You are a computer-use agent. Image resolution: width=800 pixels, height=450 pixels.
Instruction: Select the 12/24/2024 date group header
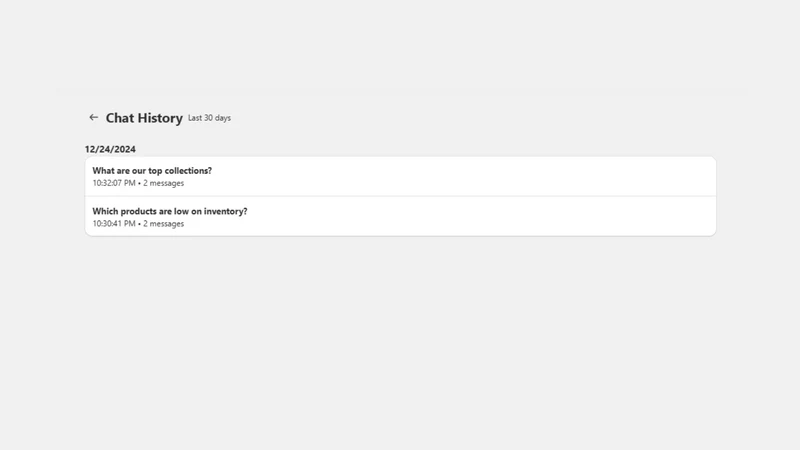pos(110,149)
